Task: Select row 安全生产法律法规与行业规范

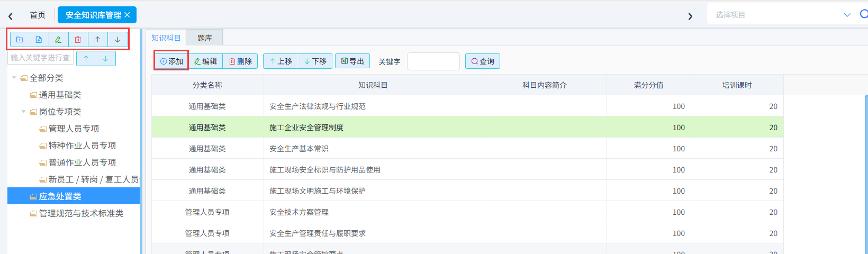Action: point(467,106)
